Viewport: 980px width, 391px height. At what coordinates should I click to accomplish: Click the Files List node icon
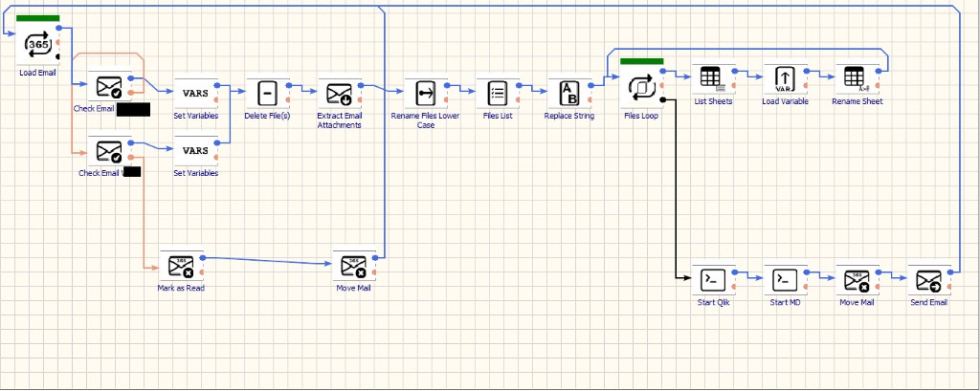(498, 94)
